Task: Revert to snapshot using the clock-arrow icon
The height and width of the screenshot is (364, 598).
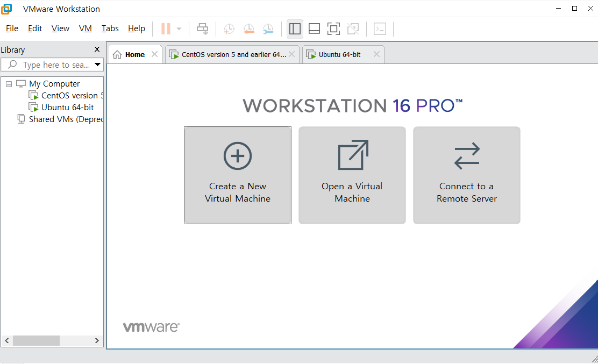Action: 248,29
